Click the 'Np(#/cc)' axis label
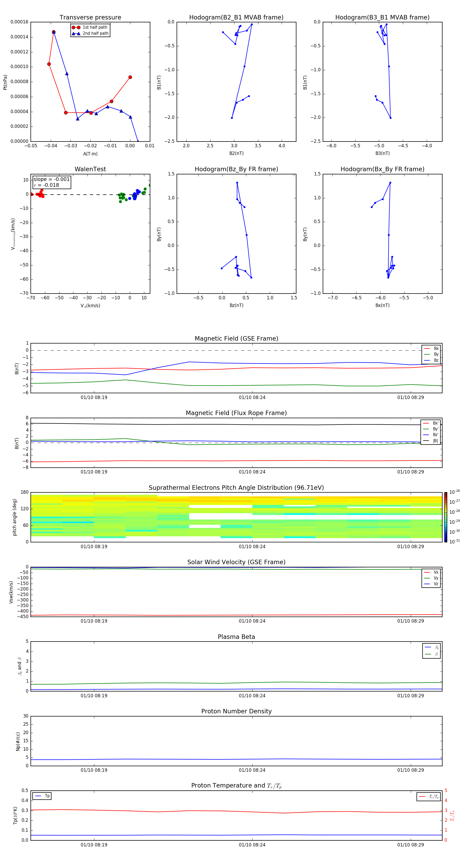Viewport: 473px width, 868px height. click(18, 741)
